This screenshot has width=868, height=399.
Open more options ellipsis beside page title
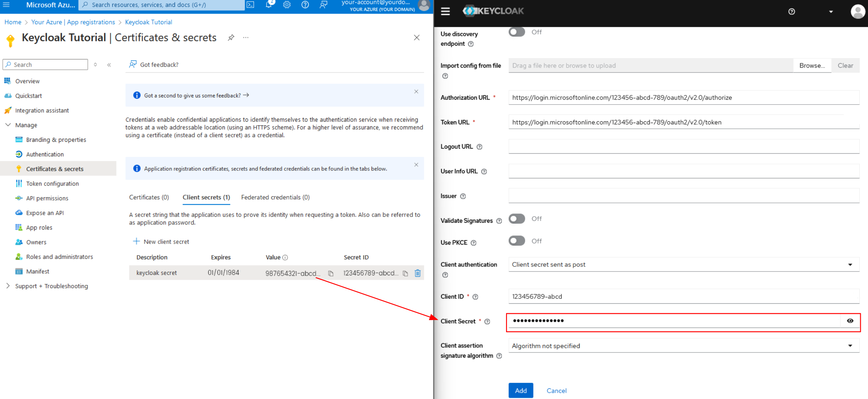pos(246,38)
